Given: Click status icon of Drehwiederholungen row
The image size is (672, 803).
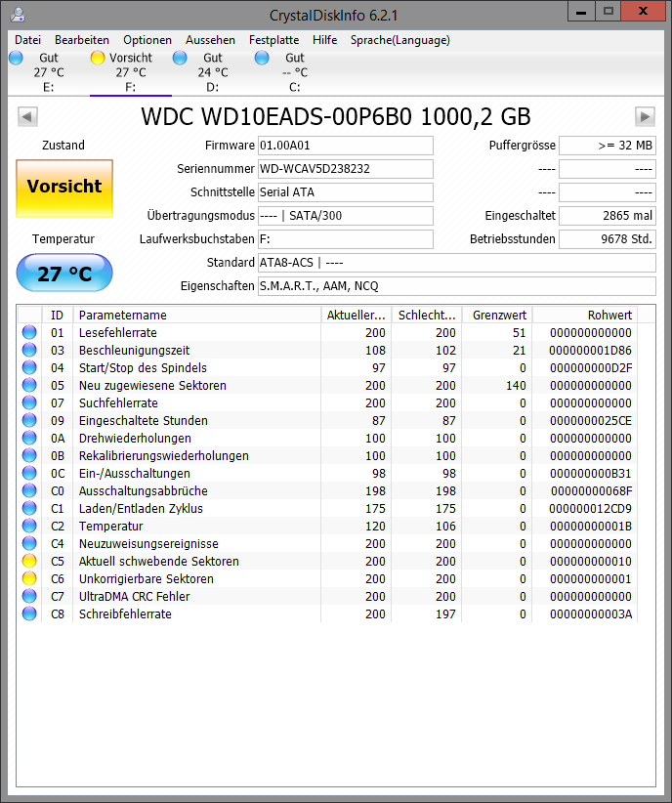Looking at the screenshot, I should pyautogui.click(x=29, y=438).
